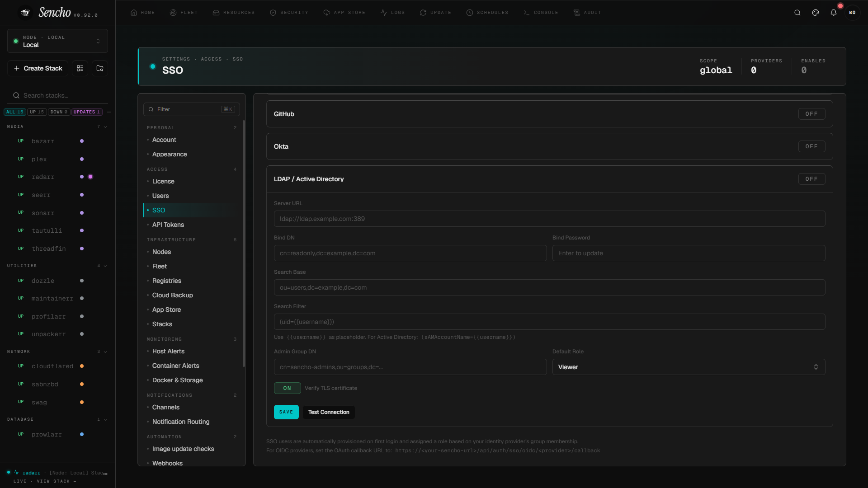Click the Fleet nav icon
The image size is (868, 488).
coord(173,13)
